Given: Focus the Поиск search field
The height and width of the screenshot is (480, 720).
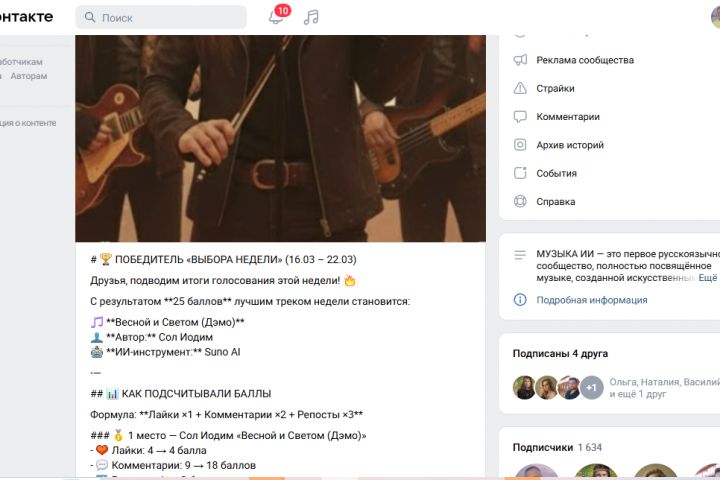Looking at the screenshot, I should tap(161, 17).
